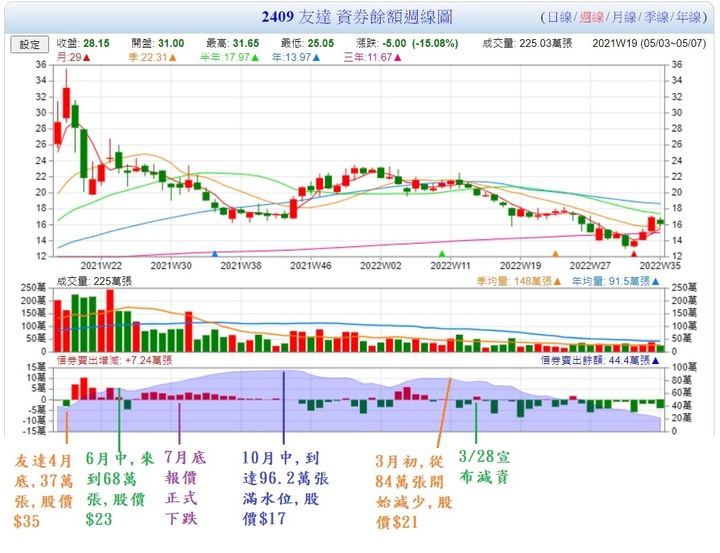This screenshot has height=553, width=720.
Task: Click the tallest red volume bar
Action: click(x=110, y=321)
